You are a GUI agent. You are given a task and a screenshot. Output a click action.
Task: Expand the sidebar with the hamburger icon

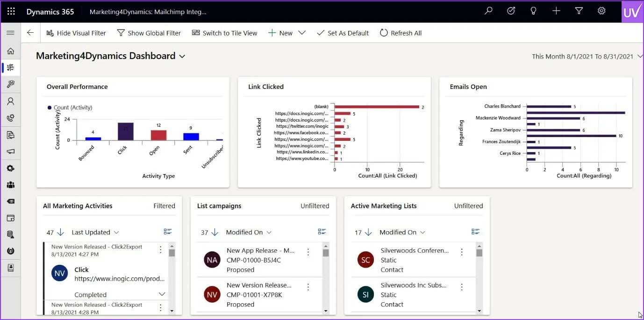tap(10, 33)
